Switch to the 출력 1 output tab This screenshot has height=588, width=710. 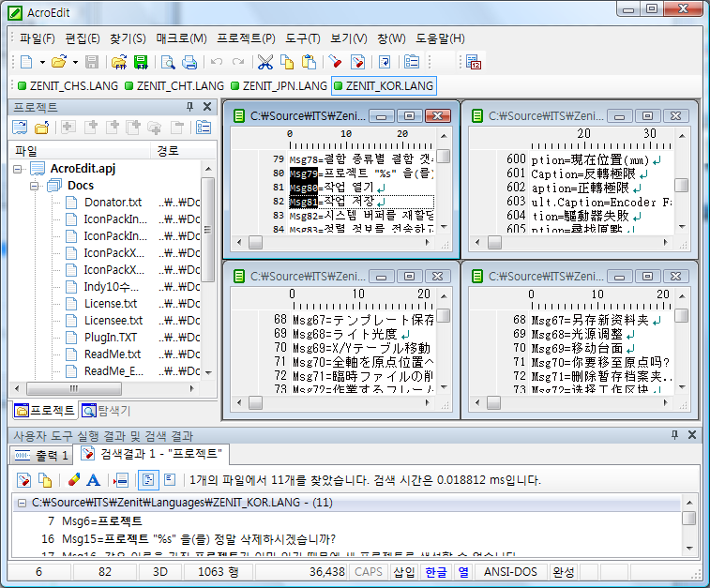(41, 456)
